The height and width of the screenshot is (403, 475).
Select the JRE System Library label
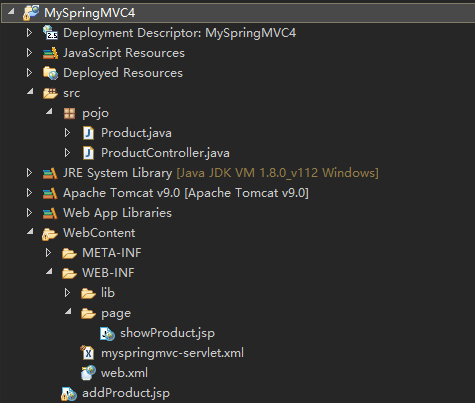(117, 173)
